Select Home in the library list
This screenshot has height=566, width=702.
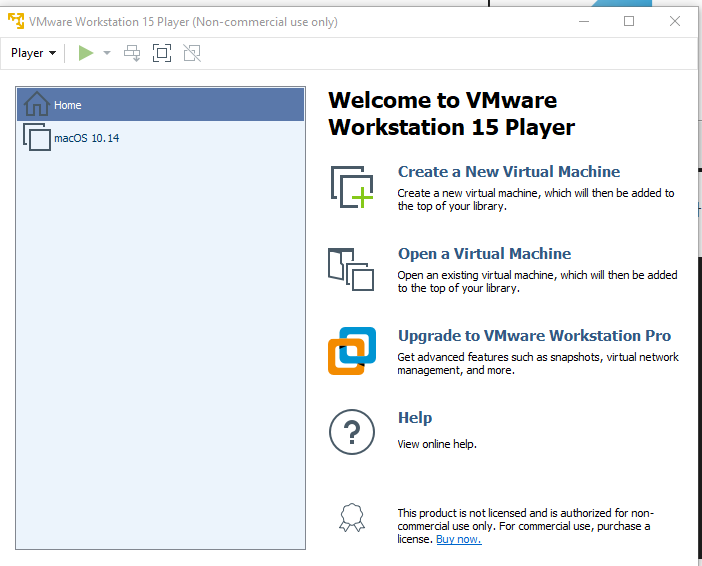click(x=160, y=104)
